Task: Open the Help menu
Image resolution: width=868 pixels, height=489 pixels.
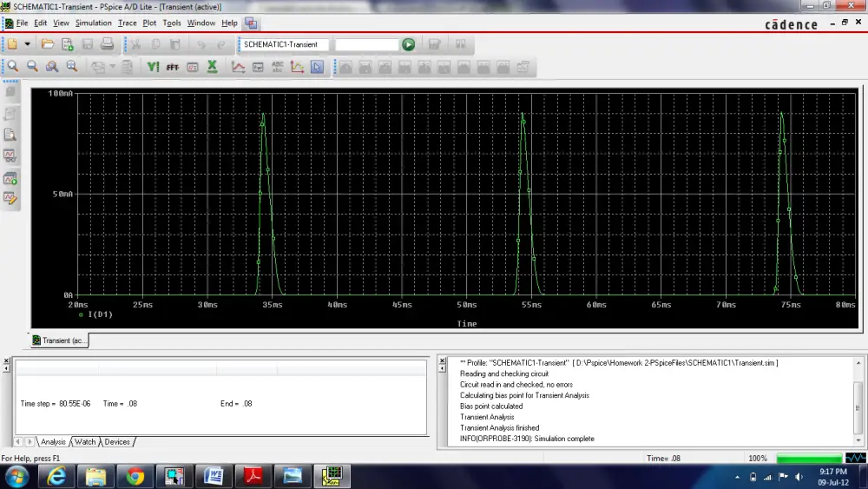Action: point(229,23)
